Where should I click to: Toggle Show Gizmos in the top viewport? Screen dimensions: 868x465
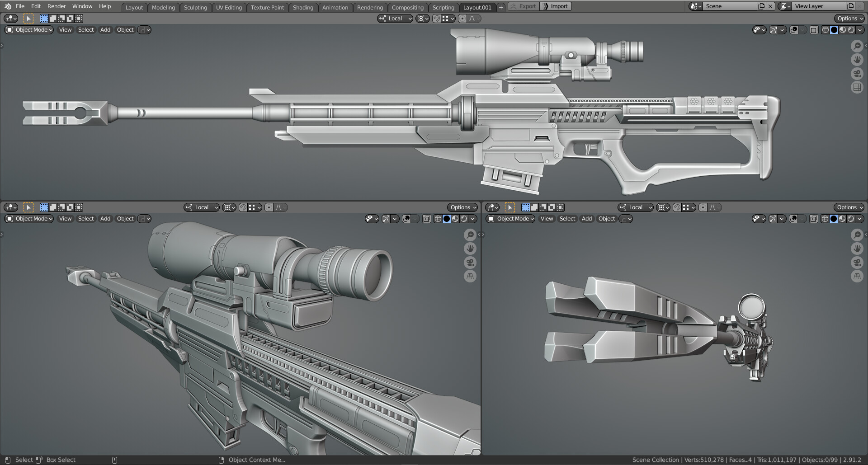point(774,30)
